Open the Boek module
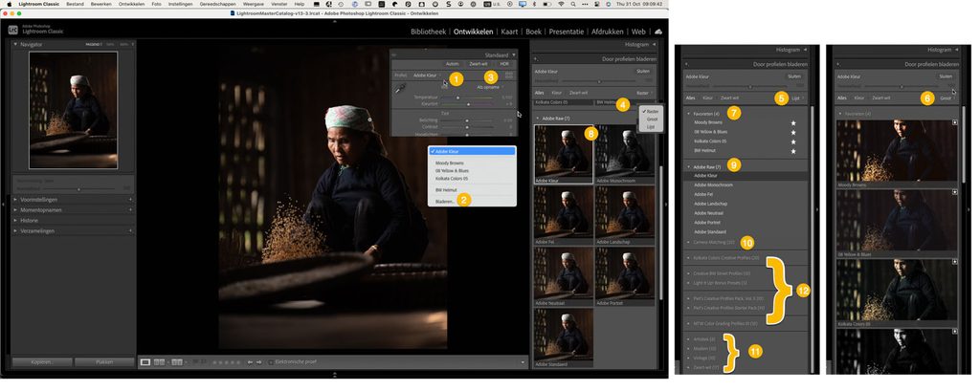Image resolution: width=980 pixels, height=391 pixels. tap(533, 32)
